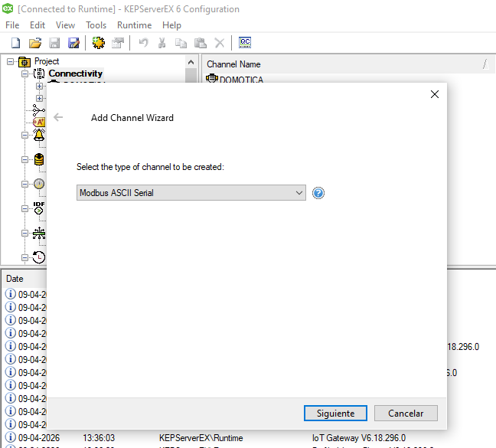Open the Edit menu

coord(38,25)
